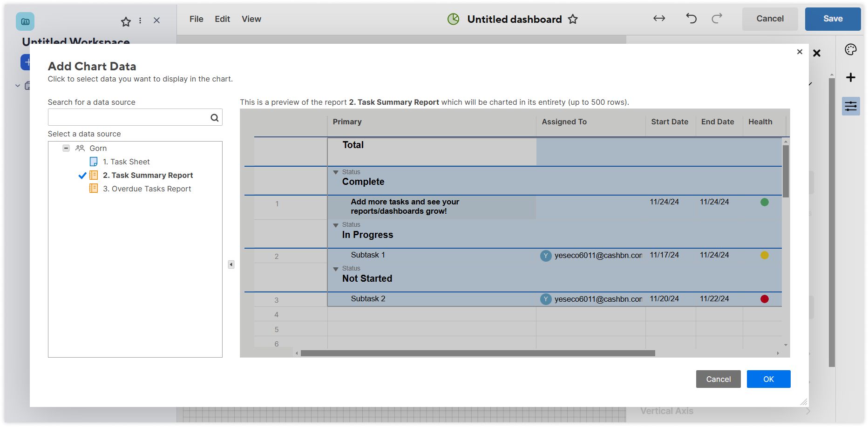This screenshot has width=868, height=427.
Task: Confirm chart data with OK
Action: coord(768,379)
